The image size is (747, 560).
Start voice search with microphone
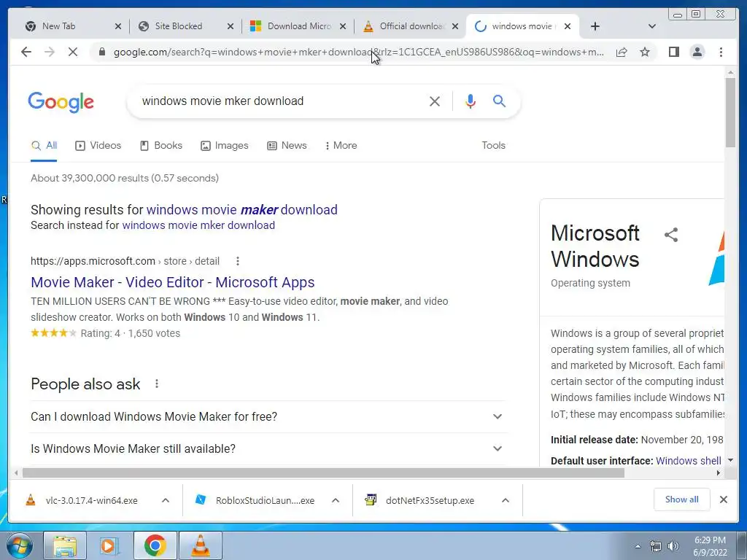pos(471,101)
